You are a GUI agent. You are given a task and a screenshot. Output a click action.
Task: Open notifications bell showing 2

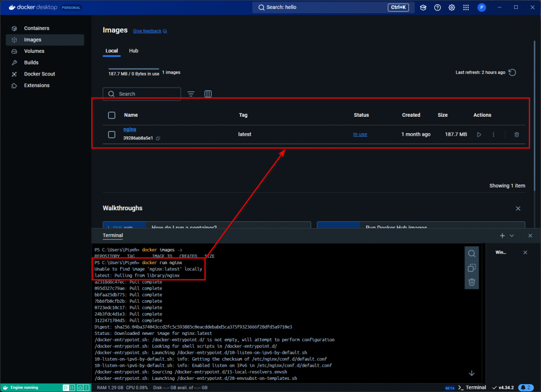click(526, 388)
